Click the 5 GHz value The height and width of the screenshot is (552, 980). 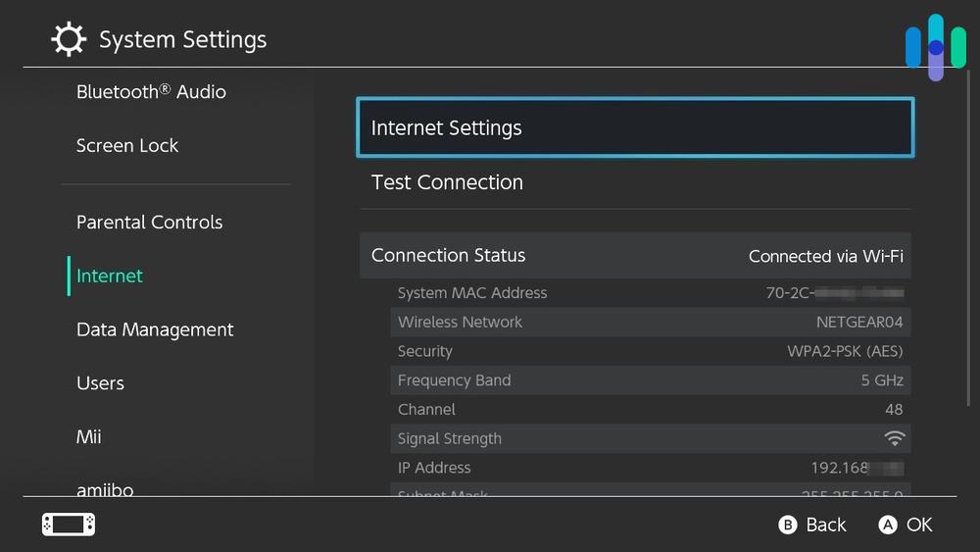882,380
